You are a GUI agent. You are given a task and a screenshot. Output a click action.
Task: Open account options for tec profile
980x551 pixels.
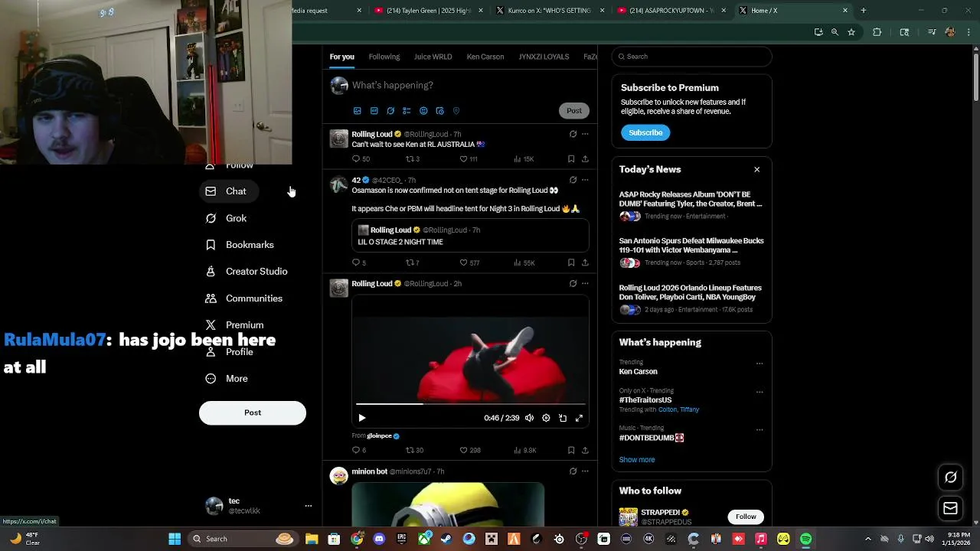tap(309, 506)
